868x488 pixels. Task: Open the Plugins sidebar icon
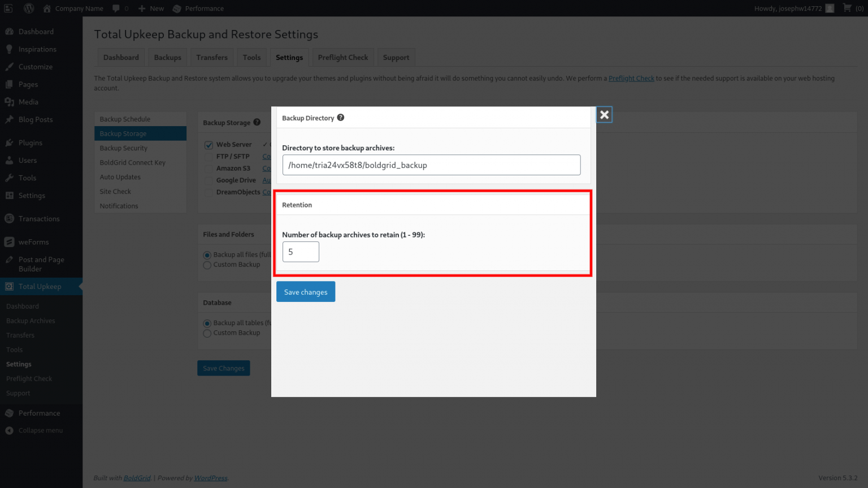click(x=10, y=142)
